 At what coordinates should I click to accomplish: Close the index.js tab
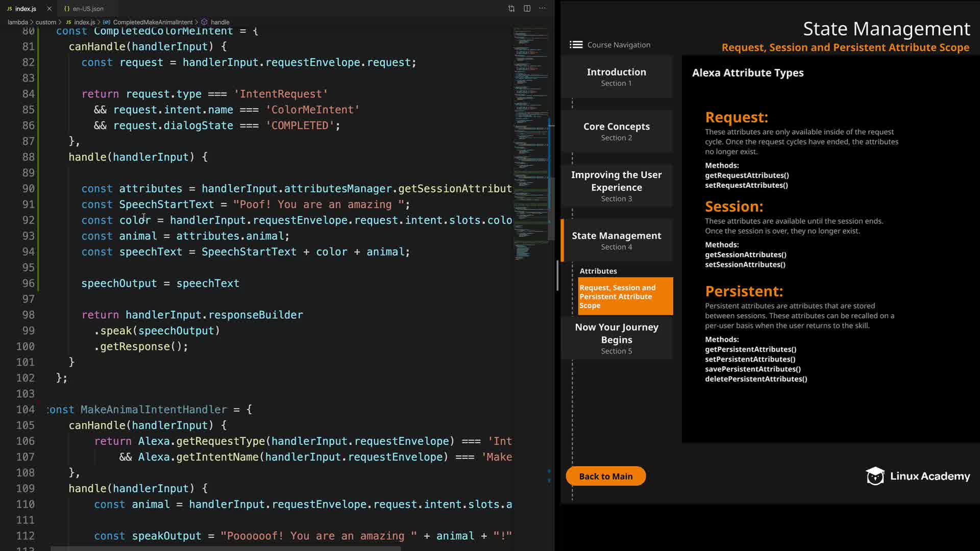(49, 9)
